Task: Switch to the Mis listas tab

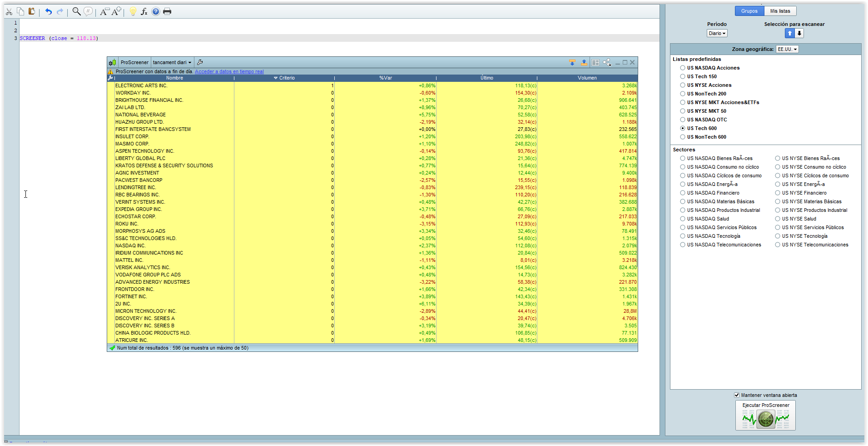Action: (x=780, y=11)
